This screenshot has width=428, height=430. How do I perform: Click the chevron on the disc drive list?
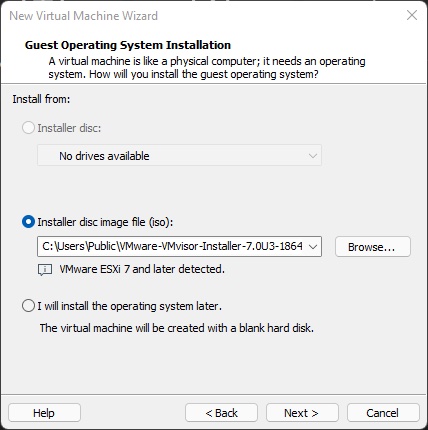[313, 156]
